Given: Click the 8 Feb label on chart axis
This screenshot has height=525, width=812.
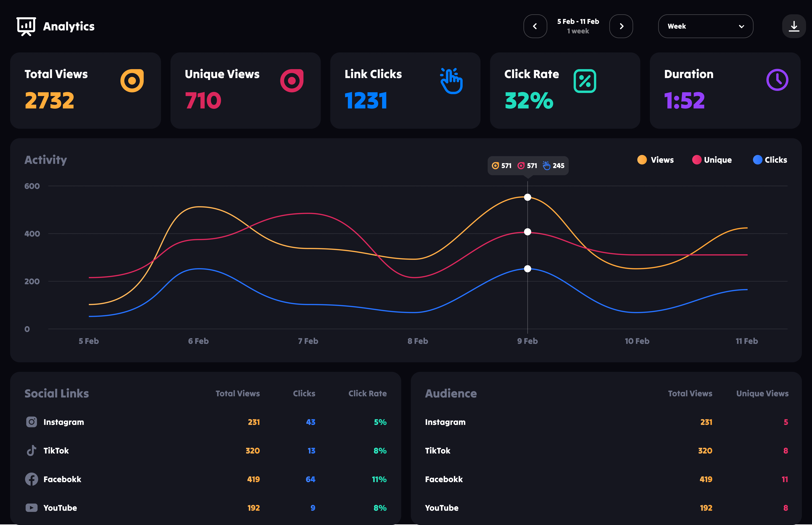Looking at the screenshot, I should click(x=418, y=341).
